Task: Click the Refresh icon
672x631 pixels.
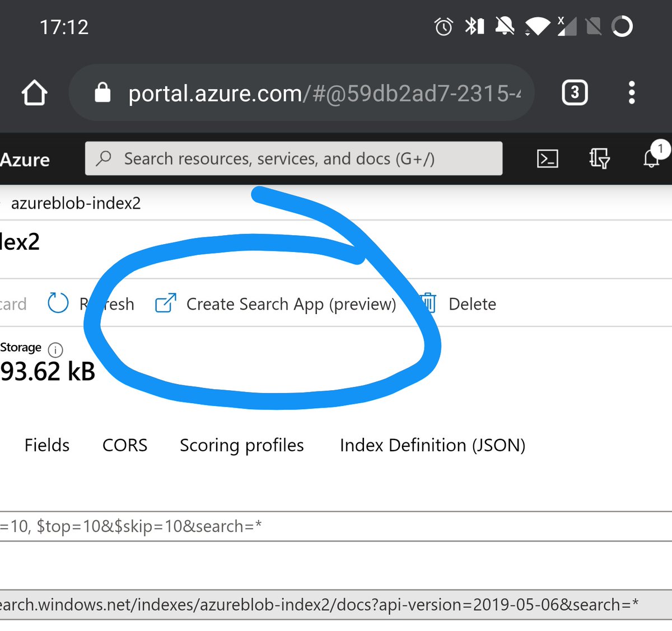Action: click(x=58, y=303)
